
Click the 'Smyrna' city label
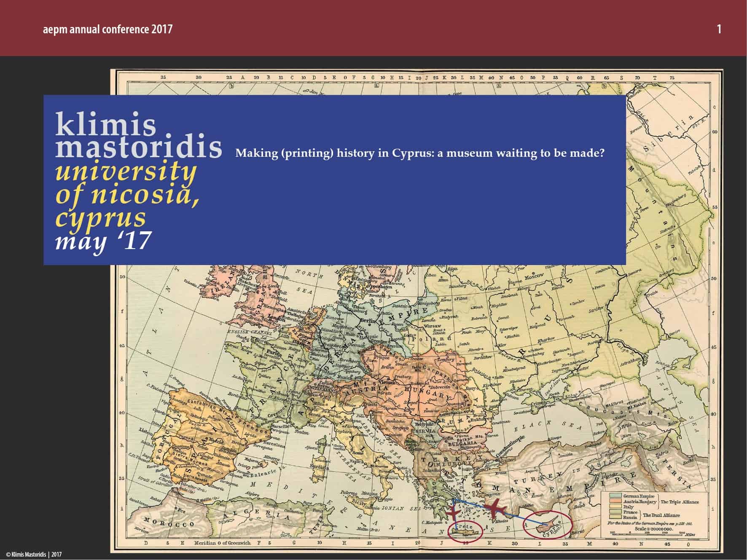click(492, 495)
